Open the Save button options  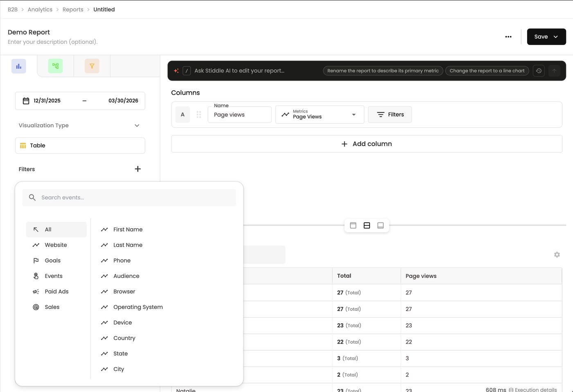pyautogui.click(x=546, y=37)
